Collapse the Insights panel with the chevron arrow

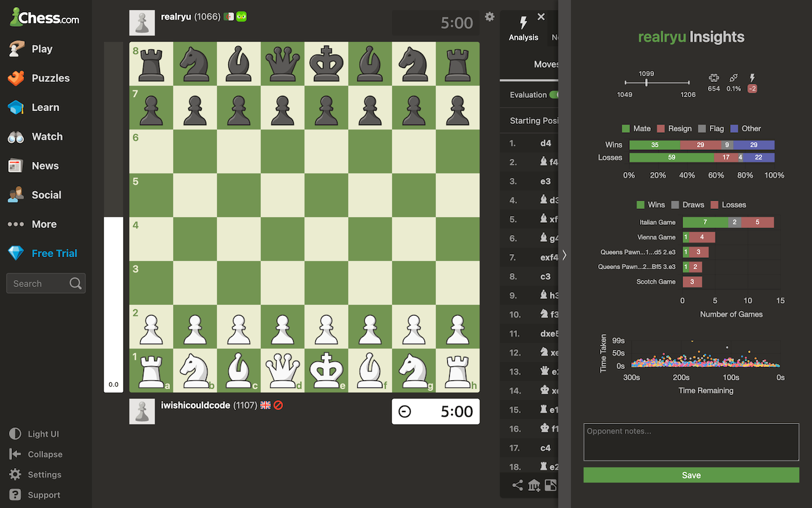click(565, 255)
